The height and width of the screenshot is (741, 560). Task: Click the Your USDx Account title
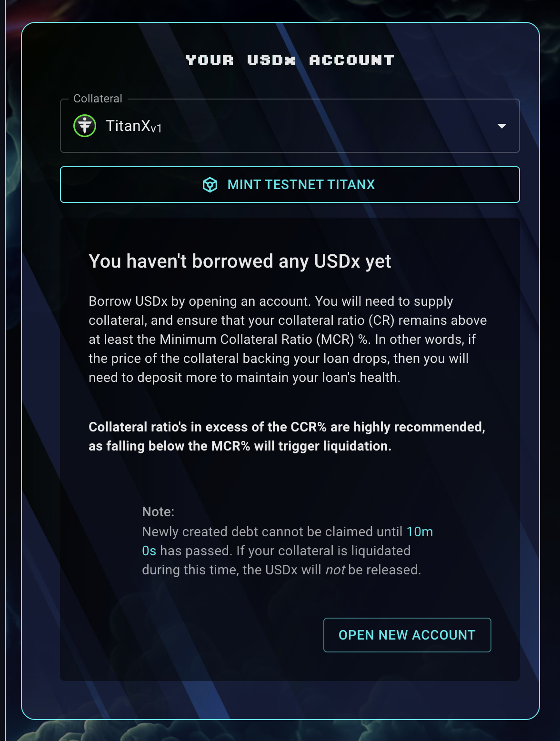pyautogui.click(x=290, y=60)
